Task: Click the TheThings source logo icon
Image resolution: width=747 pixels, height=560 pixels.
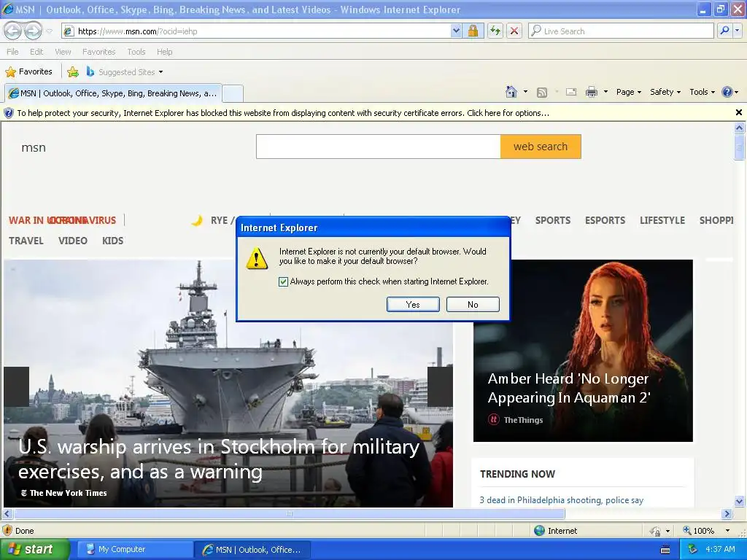Action: click(x=494, y=419)
